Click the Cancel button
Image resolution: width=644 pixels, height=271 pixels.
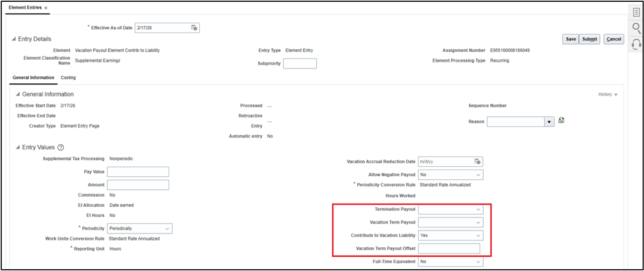[x=614, y=39]
